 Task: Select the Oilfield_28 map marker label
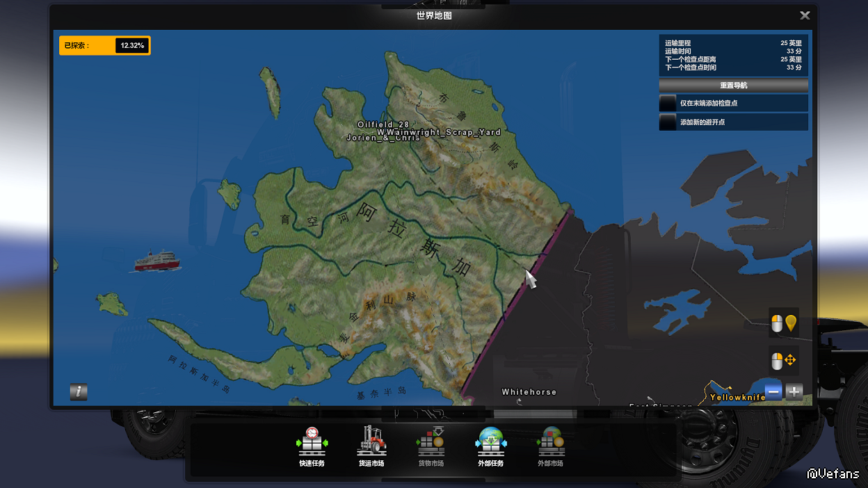click(x=383, y=124)
